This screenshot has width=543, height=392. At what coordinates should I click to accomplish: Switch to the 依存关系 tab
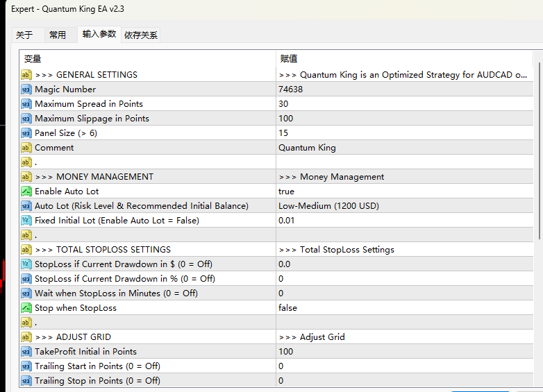pyautogui.click(x=141, y=35)
